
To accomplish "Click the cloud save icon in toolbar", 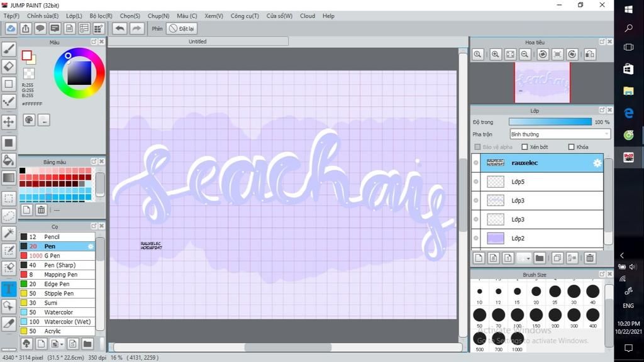I will click(11, 28).
